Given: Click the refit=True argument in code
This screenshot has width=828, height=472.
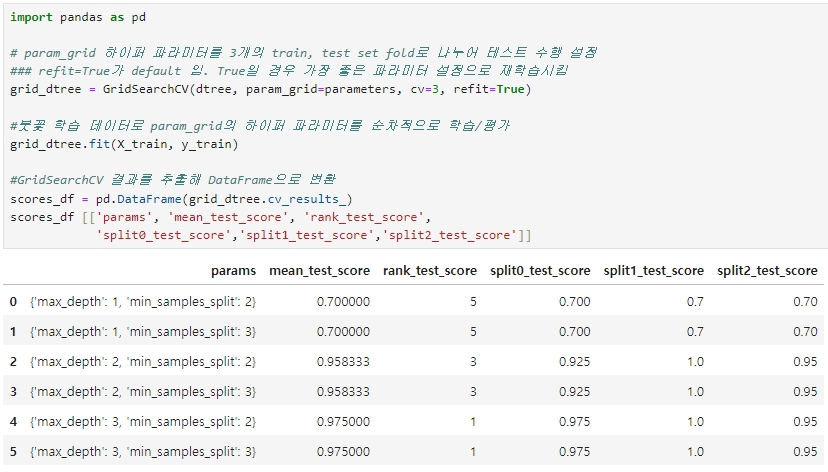Looking at the screenshot, I should [489, 89].
